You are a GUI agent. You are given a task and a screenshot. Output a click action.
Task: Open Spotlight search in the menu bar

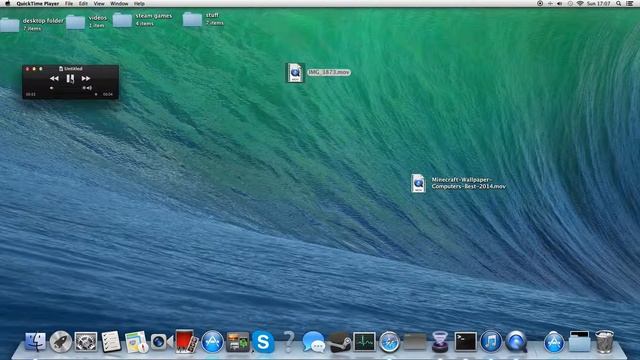[619, 3]
